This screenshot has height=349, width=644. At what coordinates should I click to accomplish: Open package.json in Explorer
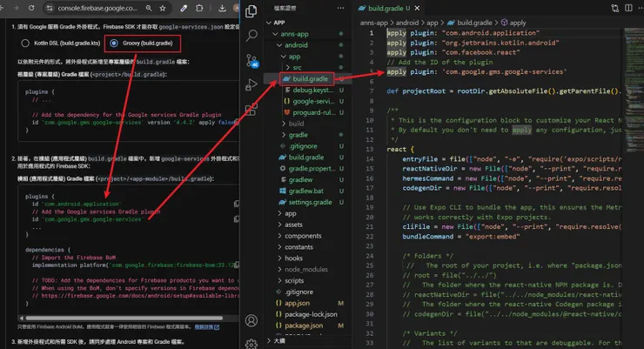tap(304, 326)
